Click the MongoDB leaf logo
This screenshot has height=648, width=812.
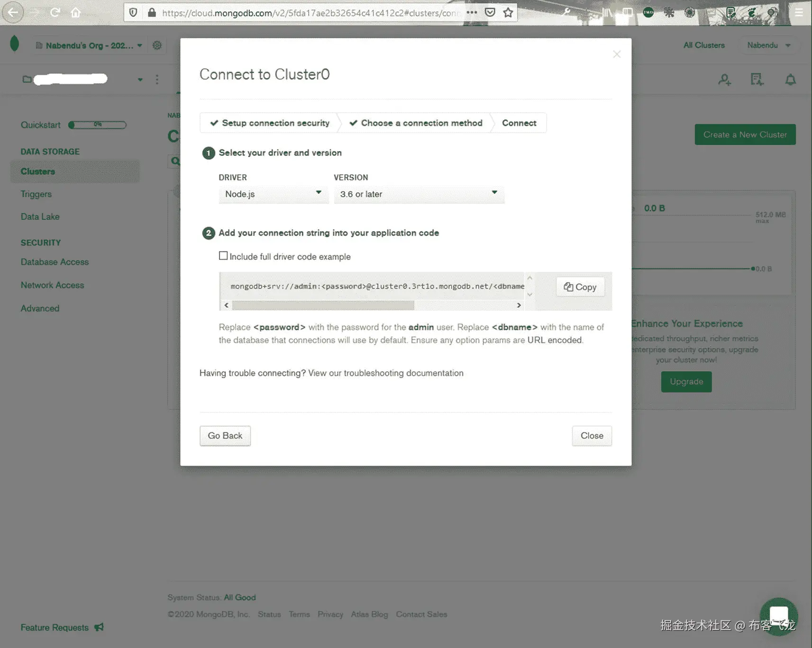coord(14,44)
